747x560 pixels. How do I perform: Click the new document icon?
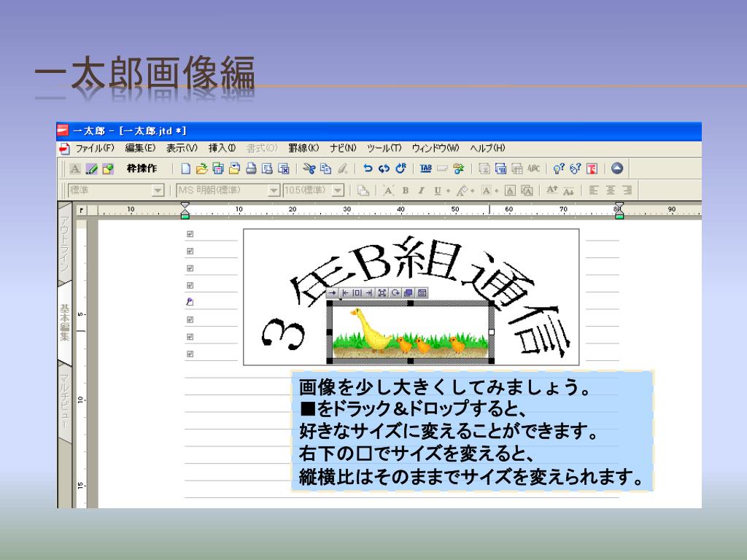tap(186, 168)
